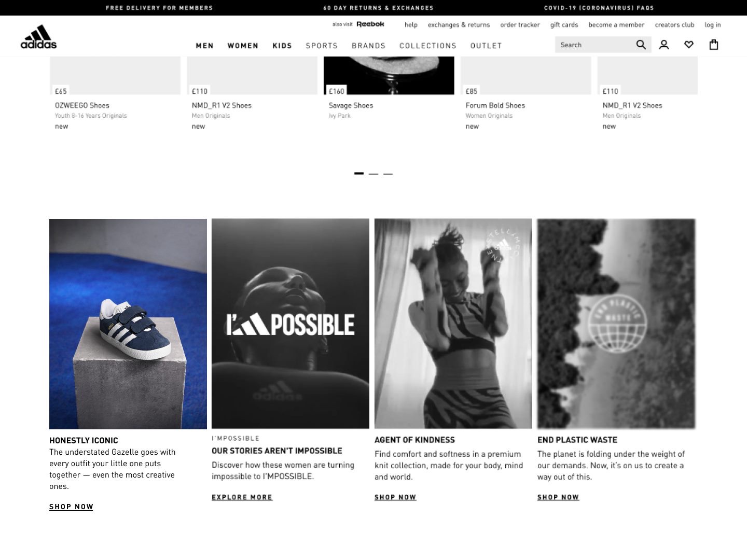The image size is (747, 560).
Task: Visit the Reebok logo link
Action: pos(370,24)
